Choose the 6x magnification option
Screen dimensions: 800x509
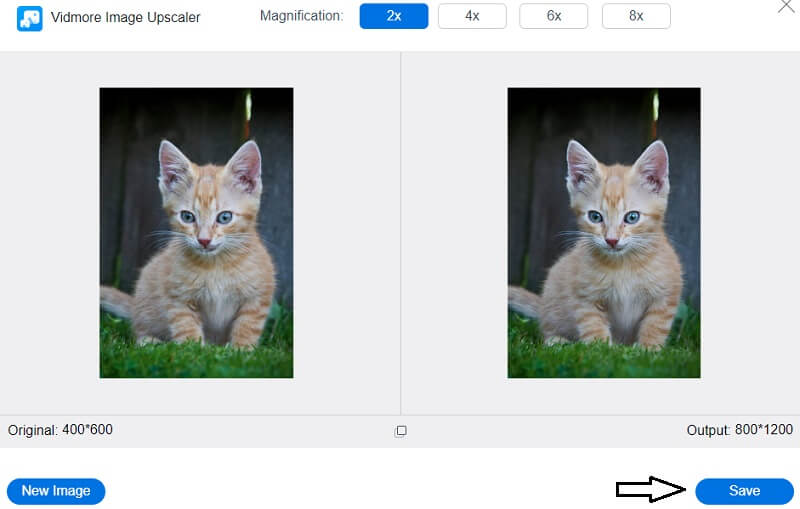553,16
